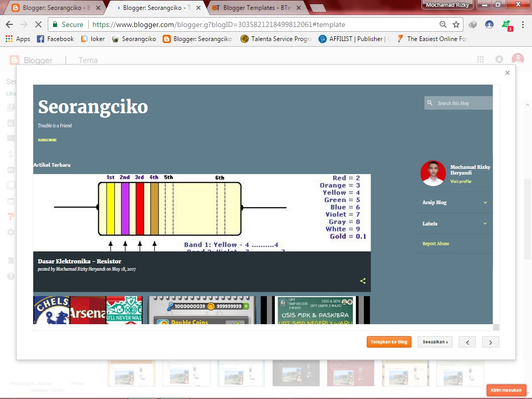The width and height of the screenshot is (532, 399).
Task: Click the Sesuaikan button
Action: [435, 342]
